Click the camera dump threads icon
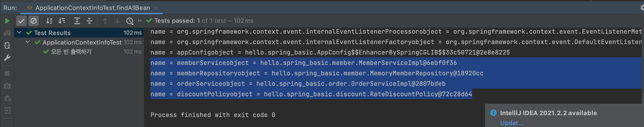 pyautogui.click(x=7, y=86)
